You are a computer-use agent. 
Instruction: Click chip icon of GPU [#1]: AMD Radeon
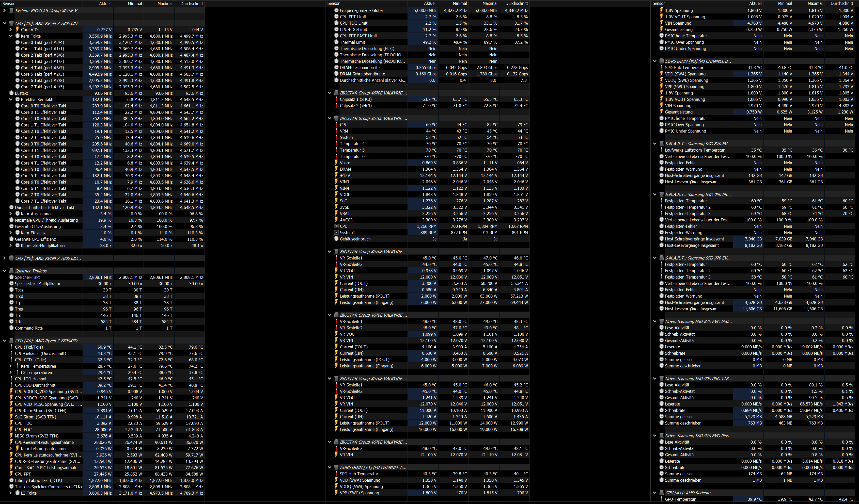click(x=661, y=493)
